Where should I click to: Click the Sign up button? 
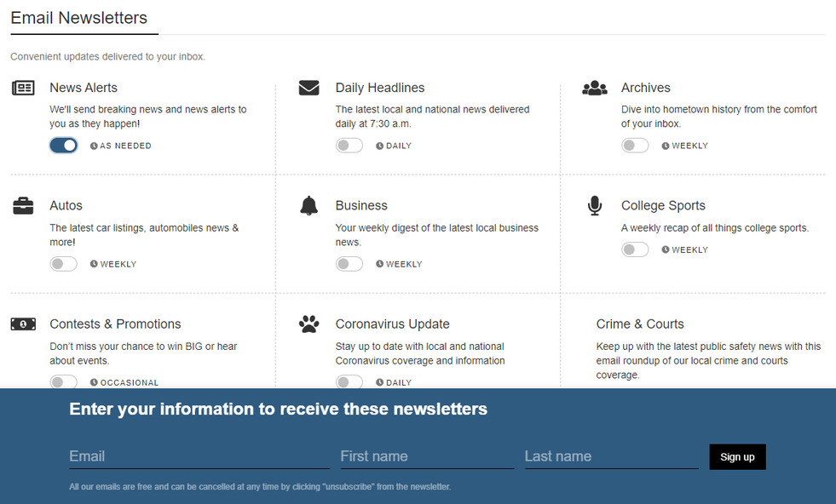(737, 456)
